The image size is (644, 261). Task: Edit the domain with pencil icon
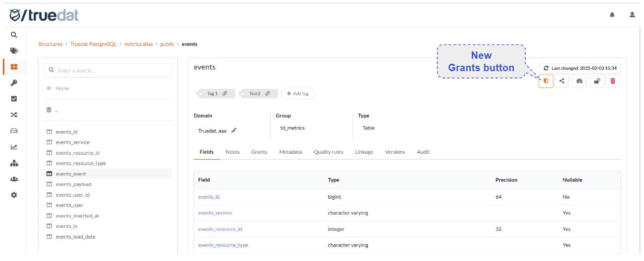(x=234, y=131)
